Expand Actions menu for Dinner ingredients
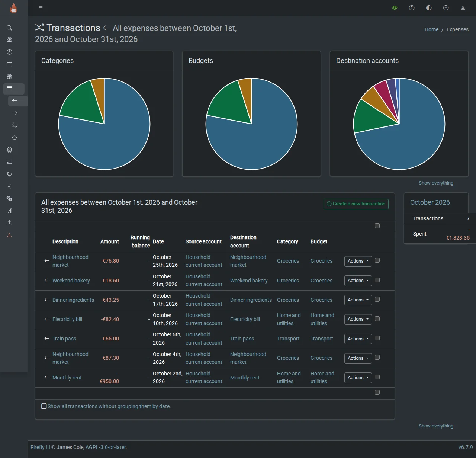 (358, 300)
